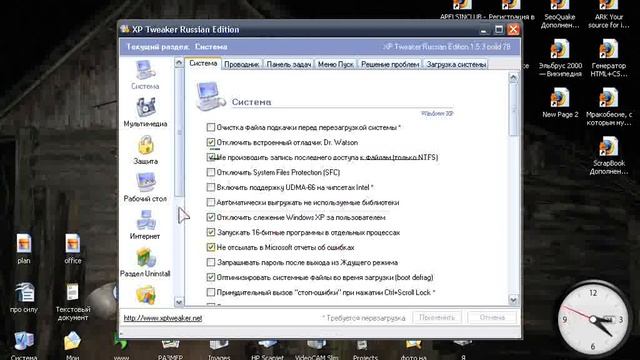Open the Интернет section icon
This screenshot has width=640, height=360.
coord(145,225)
